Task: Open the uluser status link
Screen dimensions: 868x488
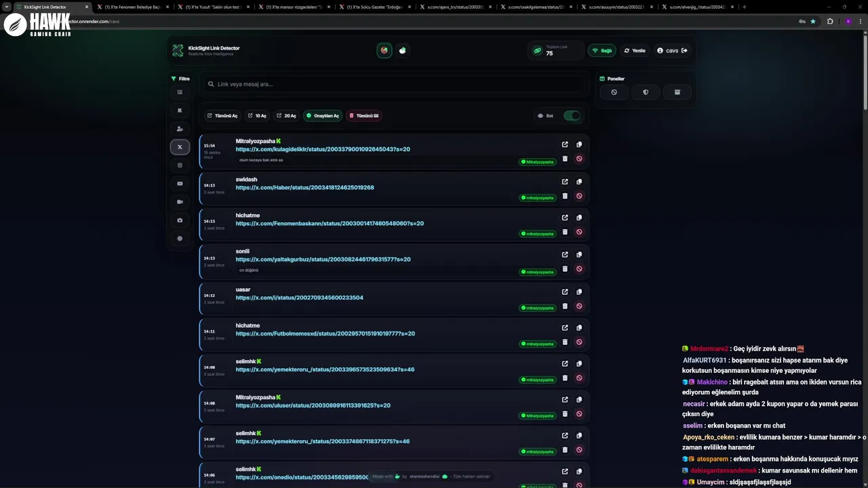Action: pyautogui.click(x=313, y=405)
